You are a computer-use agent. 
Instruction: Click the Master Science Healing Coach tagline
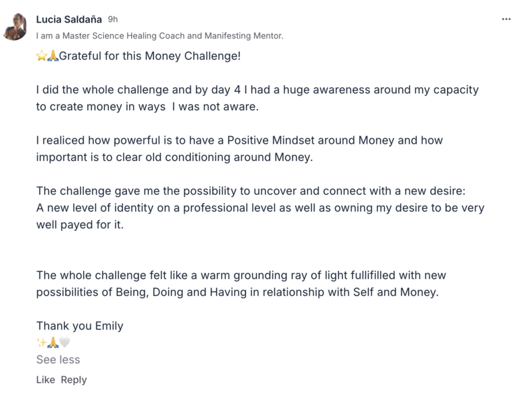[x=160, y=36]
